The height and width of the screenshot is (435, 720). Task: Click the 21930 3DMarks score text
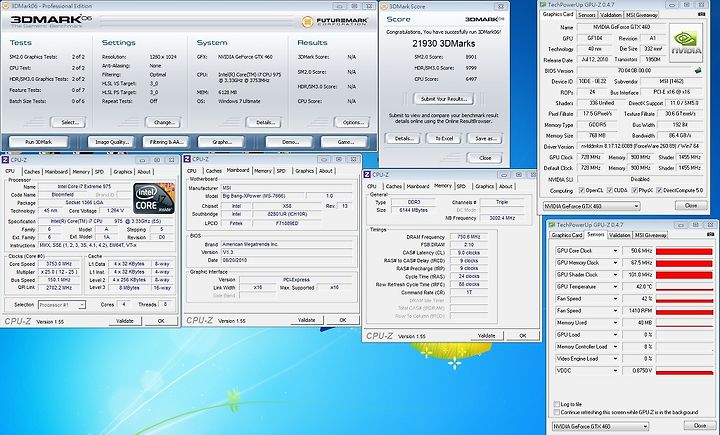point(444,44)
